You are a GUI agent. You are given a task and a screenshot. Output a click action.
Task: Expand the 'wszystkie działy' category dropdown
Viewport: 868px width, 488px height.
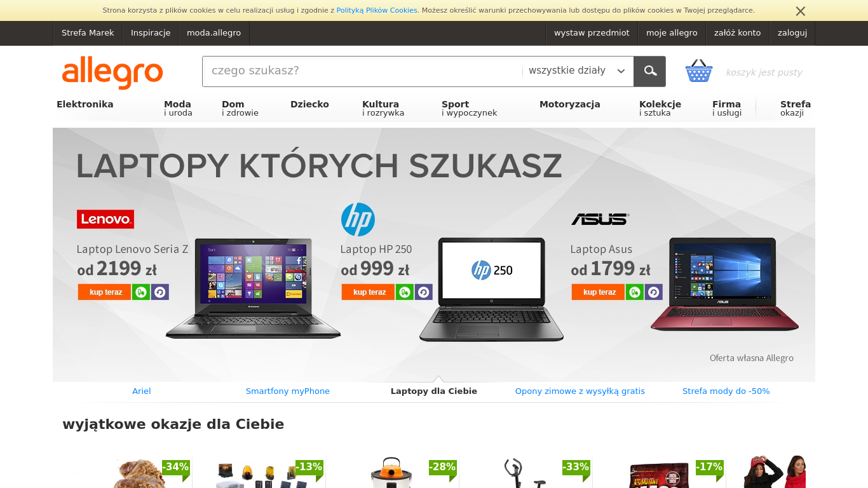click(577, 71)
